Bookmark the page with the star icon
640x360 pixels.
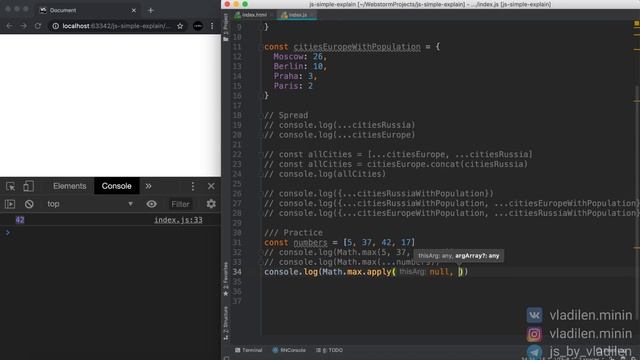pyautogui.click(x=180, y=26)
